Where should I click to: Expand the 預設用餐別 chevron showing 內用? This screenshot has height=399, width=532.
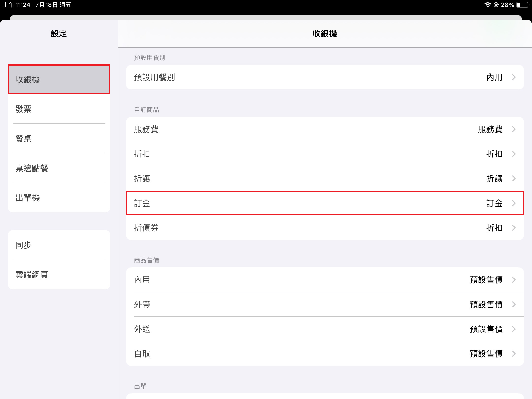(514, 77)
